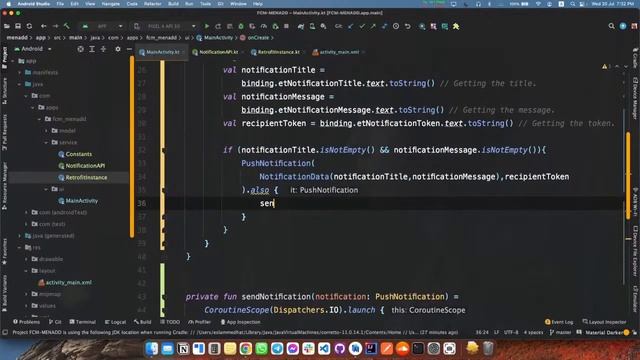
Task: Open the Navigate menu
Action: tap(110, 4)
